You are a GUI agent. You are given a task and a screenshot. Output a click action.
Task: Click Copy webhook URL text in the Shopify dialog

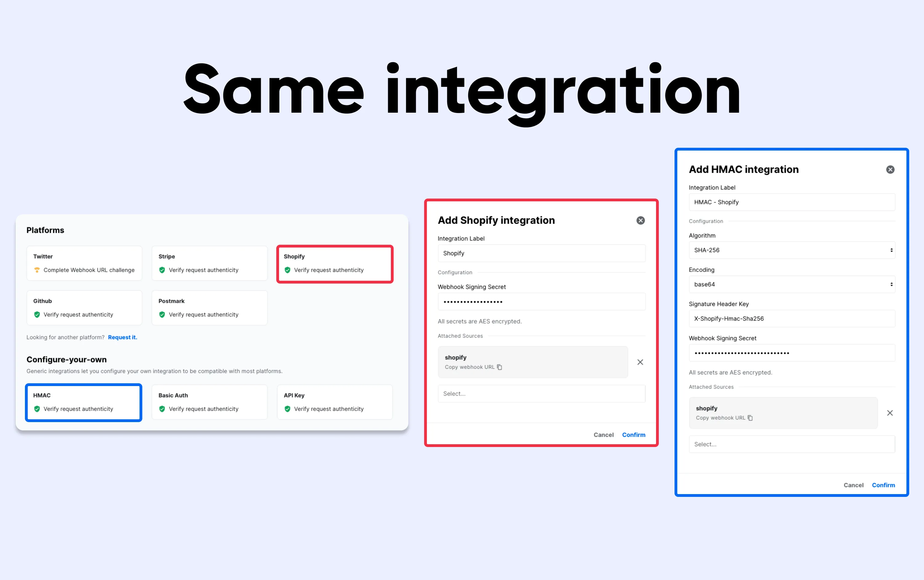click(x=470, y=367)
